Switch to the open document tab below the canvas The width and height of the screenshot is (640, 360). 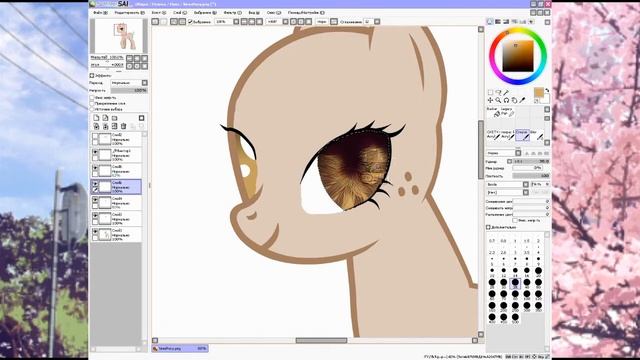click(180, 349)
